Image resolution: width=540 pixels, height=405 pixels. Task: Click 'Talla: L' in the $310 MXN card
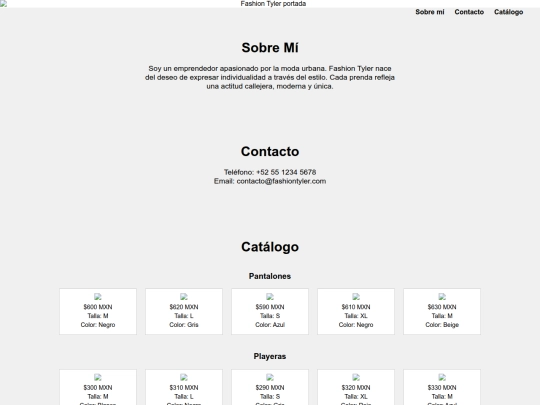[x=184, y=397]
